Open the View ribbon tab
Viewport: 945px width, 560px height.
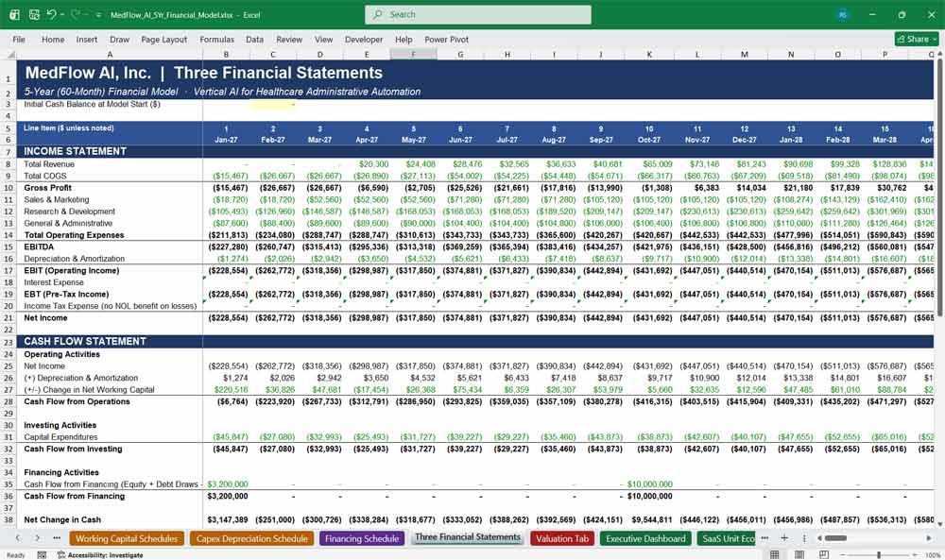click(x=323, y=39)
